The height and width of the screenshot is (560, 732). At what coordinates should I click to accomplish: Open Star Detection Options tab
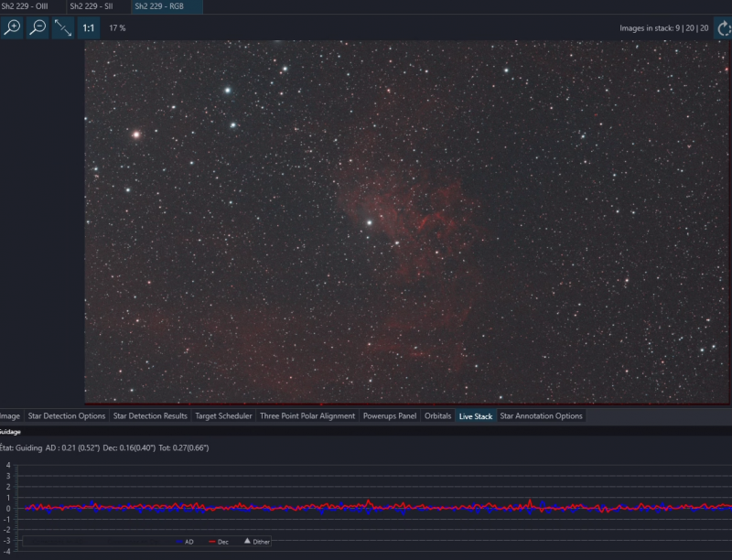pos(67,415)
